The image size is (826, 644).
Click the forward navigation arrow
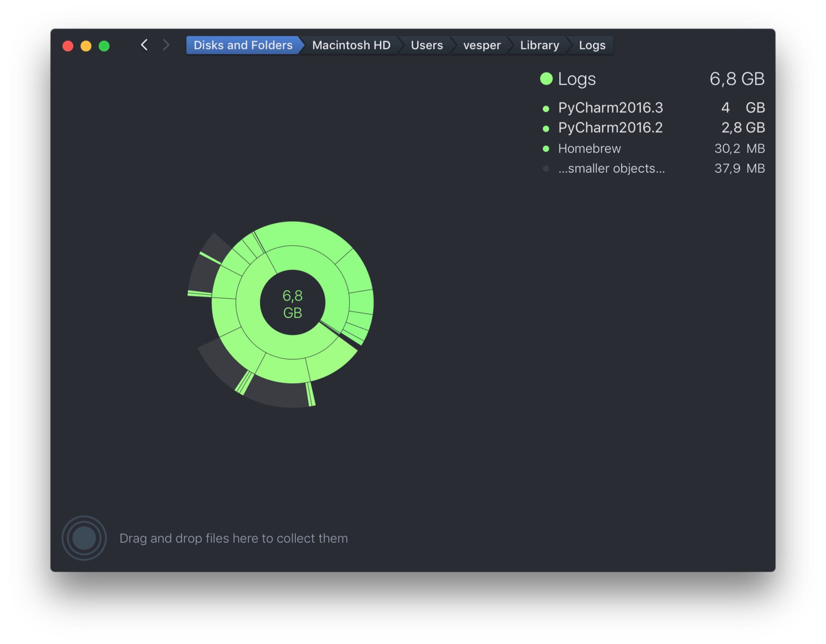(x=166, y=45)
